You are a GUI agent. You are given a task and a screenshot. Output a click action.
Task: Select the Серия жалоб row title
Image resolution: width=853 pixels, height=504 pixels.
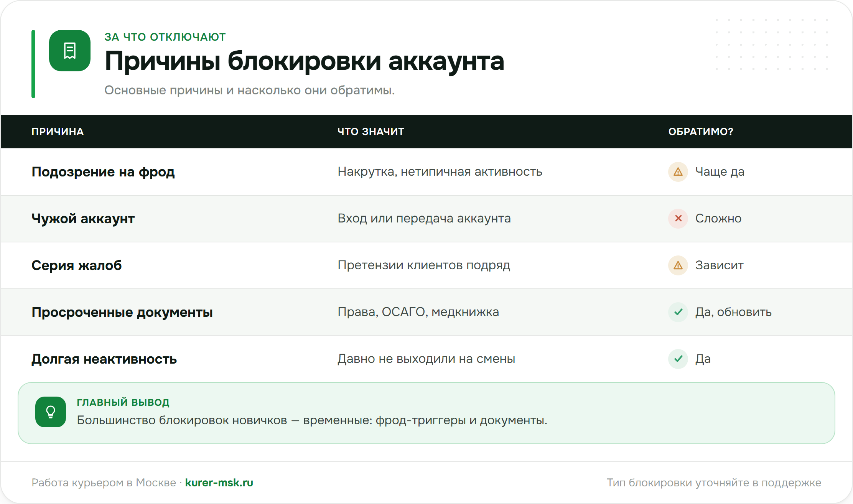(77, 265)
